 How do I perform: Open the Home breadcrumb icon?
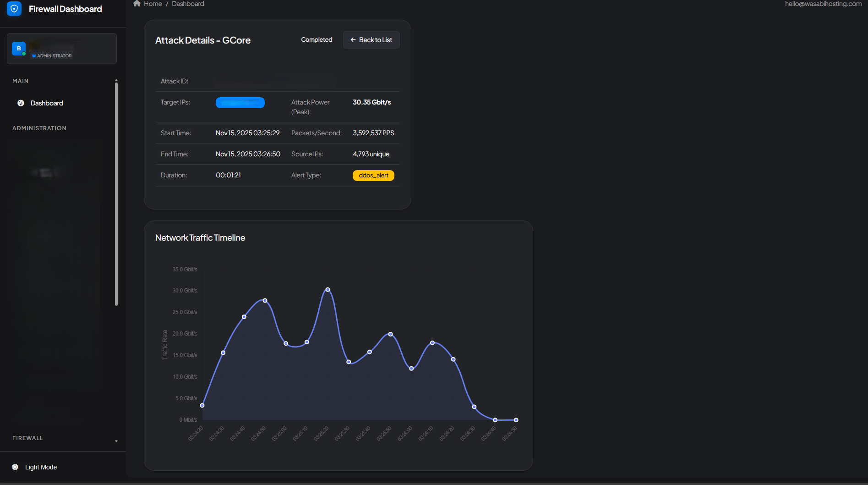136,4
